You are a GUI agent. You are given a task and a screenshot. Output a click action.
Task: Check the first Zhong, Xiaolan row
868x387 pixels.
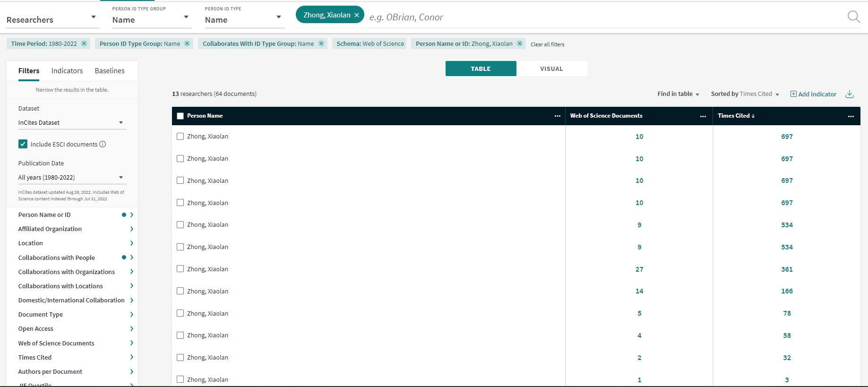[180, 136]
